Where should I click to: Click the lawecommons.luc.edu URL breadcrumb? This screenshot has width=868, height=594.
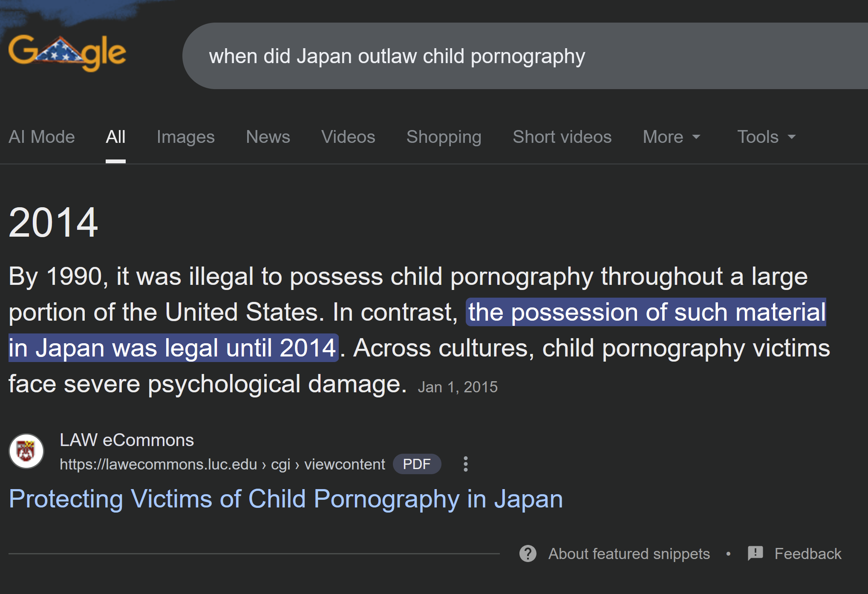[x=222, y=464]
